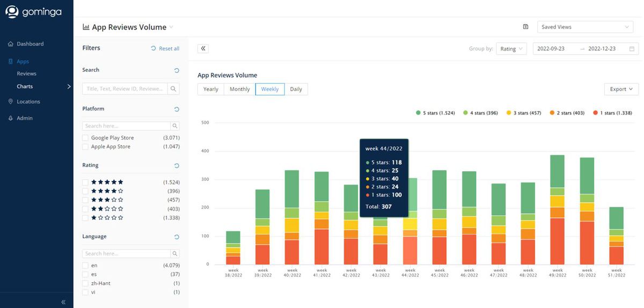Screen dimensions: 644x308
Task: Collapse the left sidebar with bottom chevron icon
Action: (x=63, y=302)
